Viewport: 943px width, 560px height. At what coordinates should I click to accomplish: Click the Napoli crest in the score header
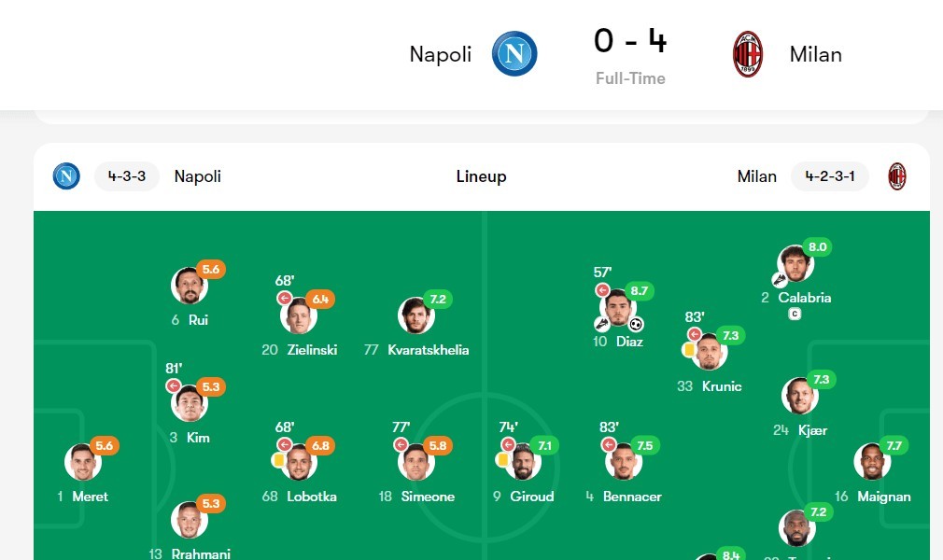tap(514, 54)
